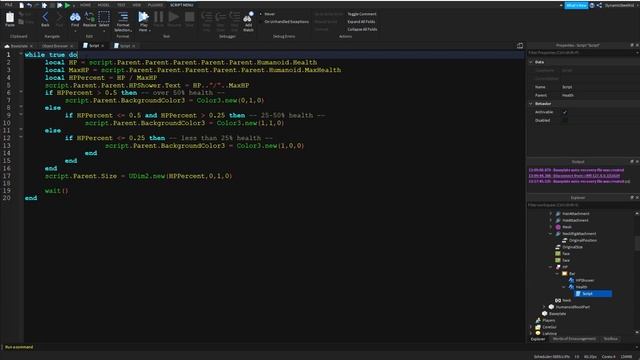Click the Explorer vertical scrollbar thumb
The height and width of the screenshot is (360, 640).
pyautogui.click(x=637, y=243)
